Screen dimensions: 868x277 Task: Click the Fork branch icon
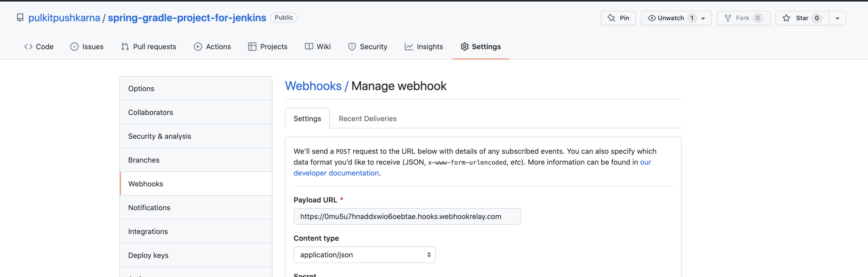tap(728, 18)
